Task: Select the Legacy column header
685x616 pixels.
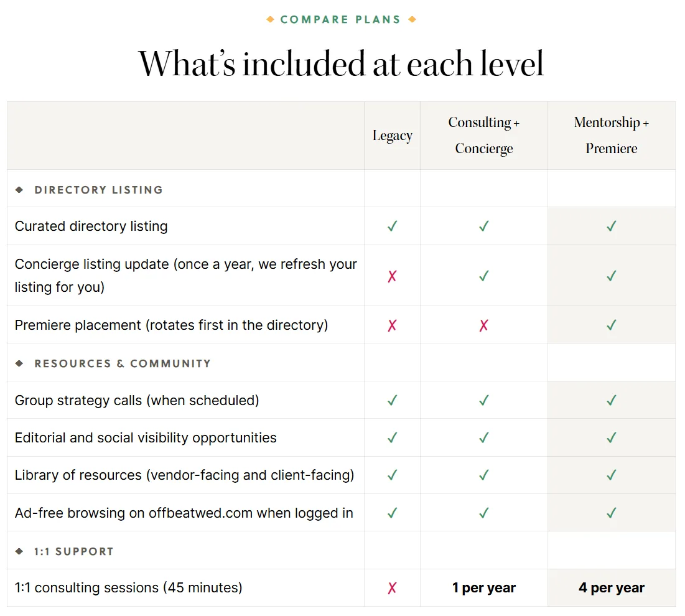Action: click(x=393, y=136)
